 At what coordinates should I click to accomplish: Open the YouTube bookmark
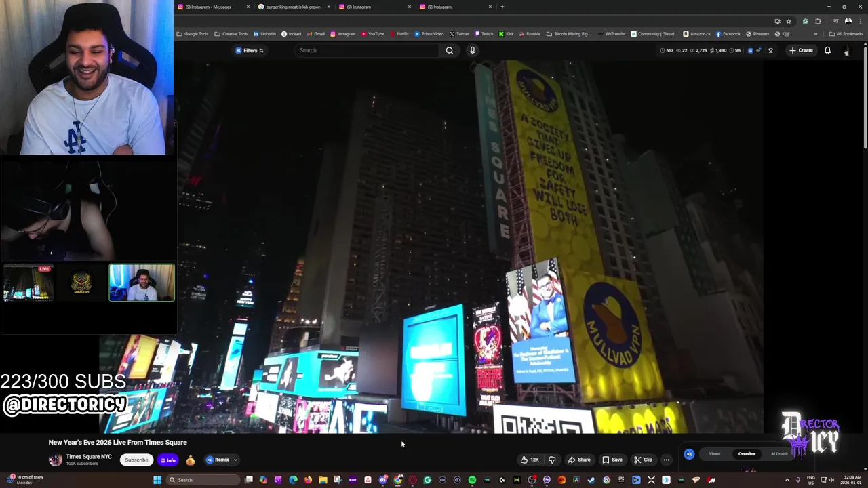(x=372, y=34)
